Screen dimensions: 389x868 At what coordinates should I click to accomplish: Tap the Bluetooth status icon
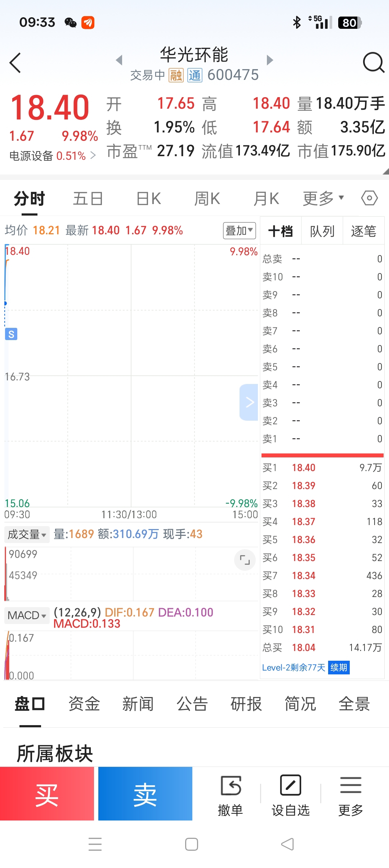point(297,23)
